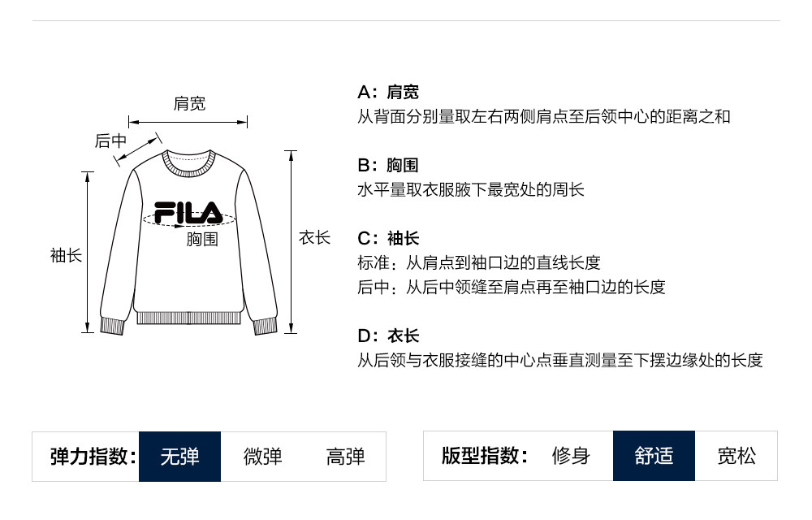Select the 修身 fit option
812x520 pixels.
pos(571,456)
